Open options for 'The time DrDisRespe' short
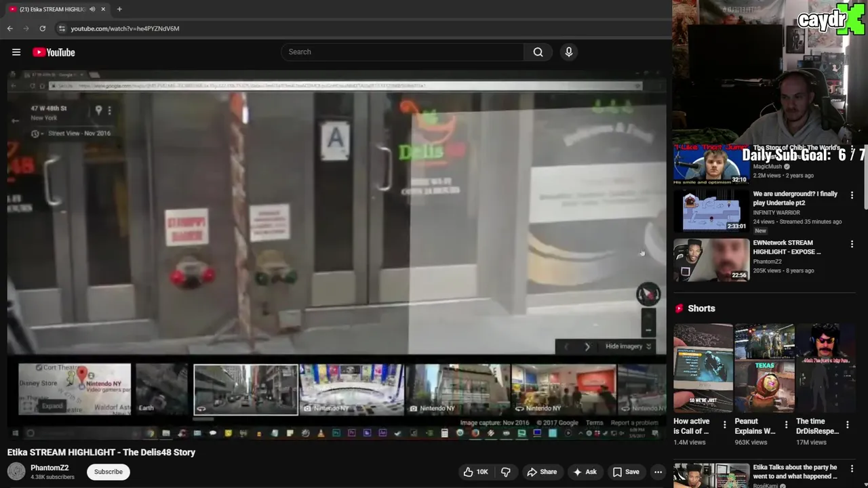Screen dimensions: 868x488 click(x=847, y=425)
